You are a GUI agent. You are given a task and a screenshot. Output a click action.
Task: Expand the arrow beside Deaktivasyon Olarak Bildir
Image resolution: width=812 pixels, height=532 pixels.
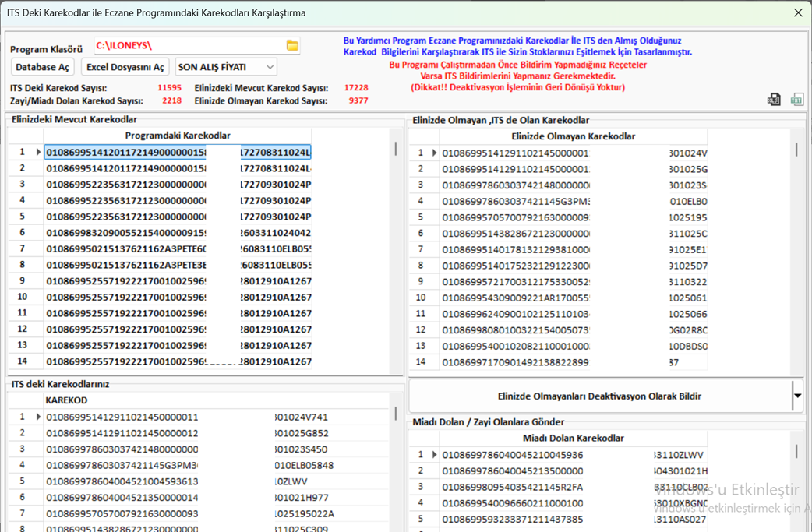pyautogui.click(x=797, y=396)
